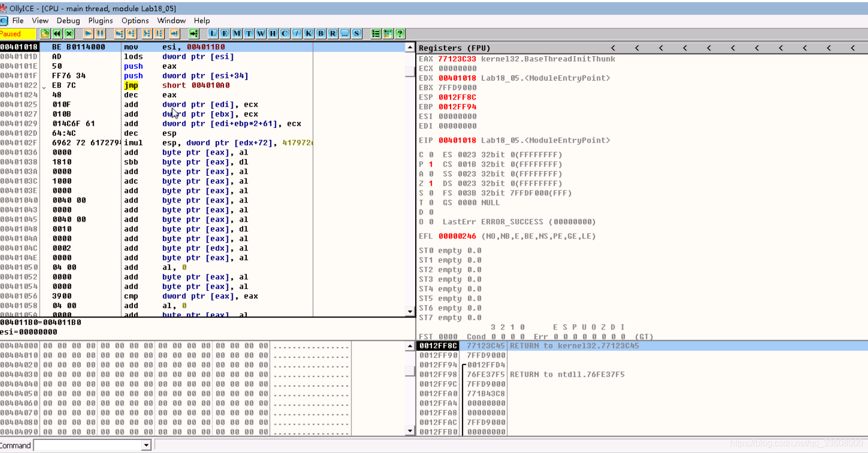868x453 pixels.
Task: Click the disassembly pane scrollbar thumb
Action: pos(410,72)
